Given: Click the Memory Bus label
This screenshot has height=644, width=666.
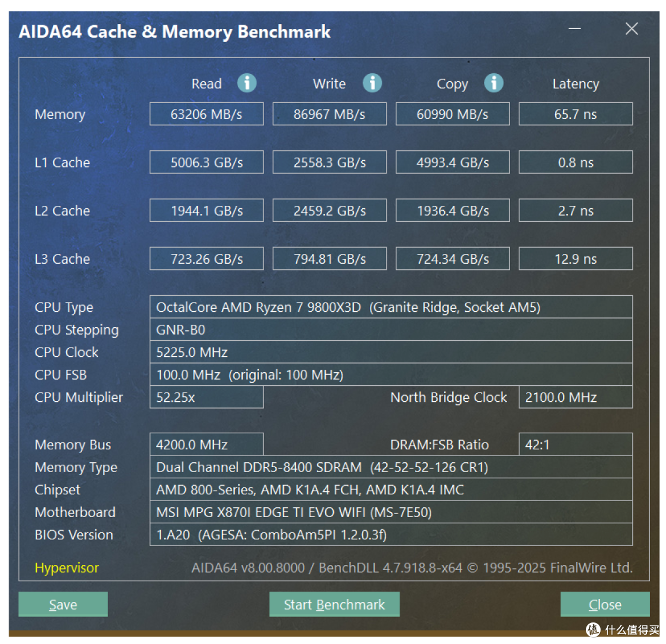Looking at the screenshot, I should (73, 444).
